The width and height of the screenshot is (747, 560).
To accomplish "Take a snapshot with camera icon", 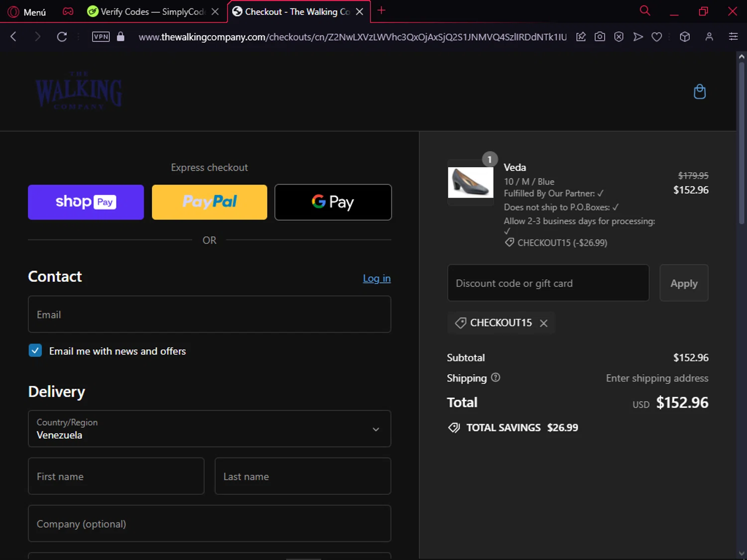I will click(600, 36).
